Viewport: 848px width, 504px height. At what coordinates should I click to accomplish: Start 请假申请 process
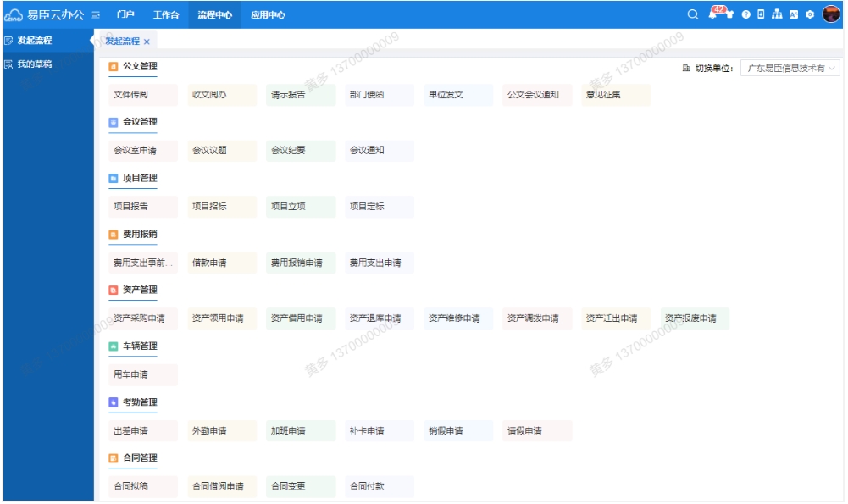[x=537, y=431]
